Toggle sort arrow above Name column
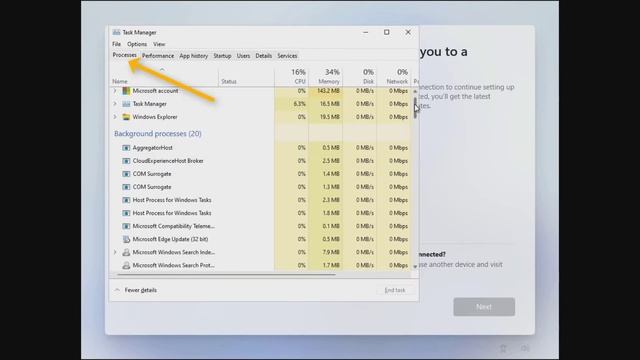 pos(162,70)
